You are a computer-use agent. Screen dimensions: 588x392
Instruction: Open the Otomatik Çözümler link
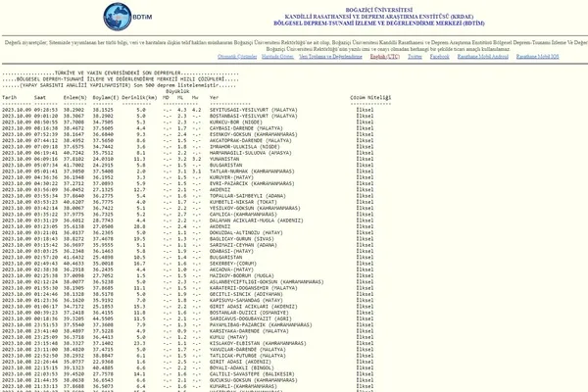click(x=237, y=57)
